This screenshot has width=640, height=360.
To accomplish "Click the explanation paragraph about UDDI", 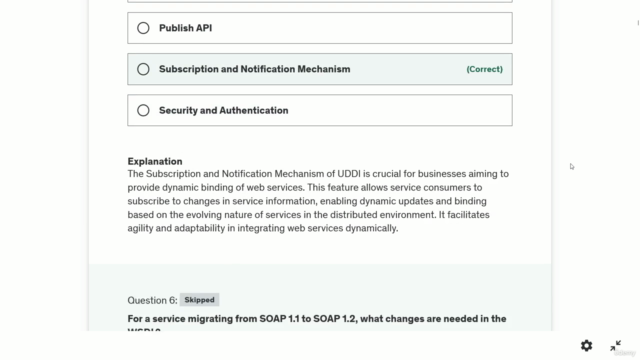I will point(318,201).
